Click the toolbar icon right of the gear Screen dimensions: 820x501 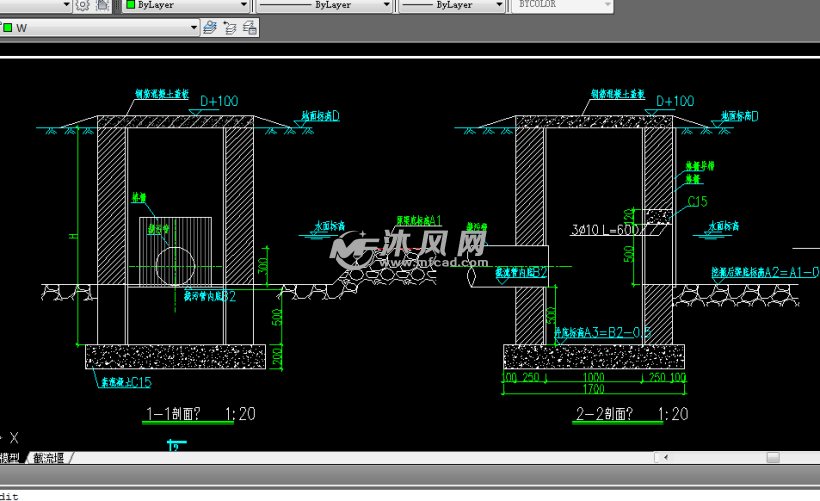tap(103, 5)
